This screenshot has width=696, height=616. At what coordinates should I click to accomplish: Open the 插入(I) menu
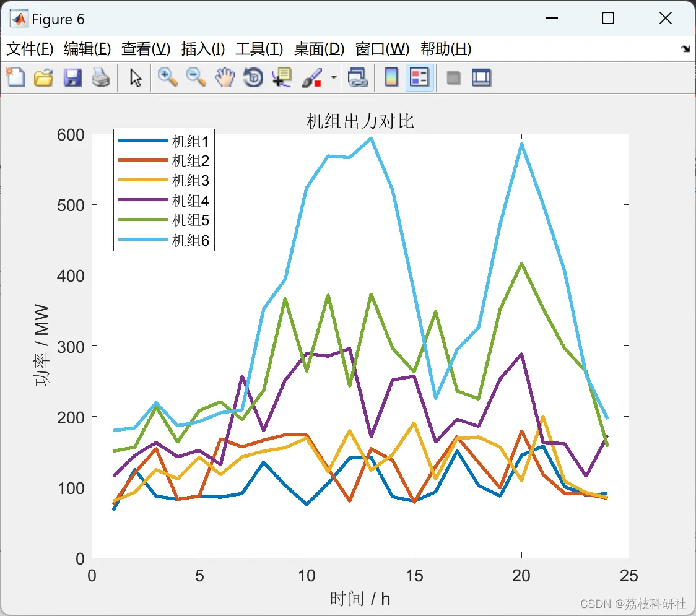[x=203, y=49]
